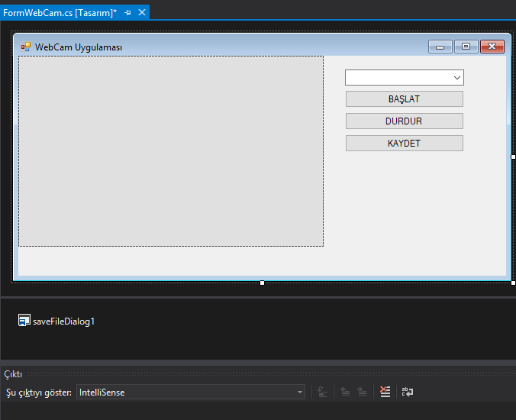Toggle word wrap in the output panel

408,392
